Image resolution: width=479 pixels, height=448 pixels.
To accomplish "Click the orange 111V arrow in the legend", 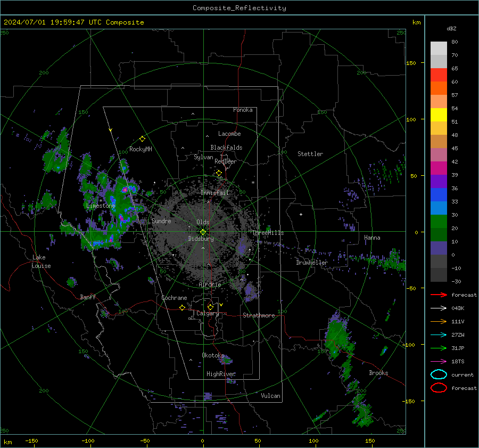I will 439,321.
